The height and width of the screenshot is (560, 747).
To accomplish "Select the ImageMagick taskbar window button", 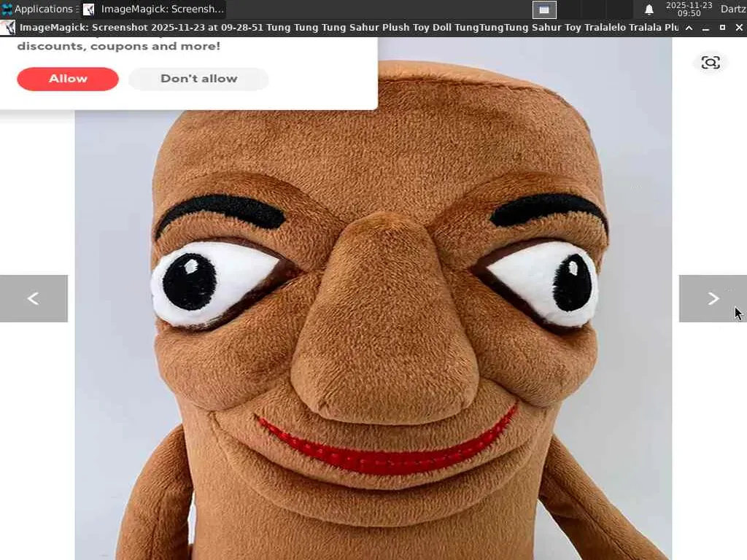I will tap(153, 9).
